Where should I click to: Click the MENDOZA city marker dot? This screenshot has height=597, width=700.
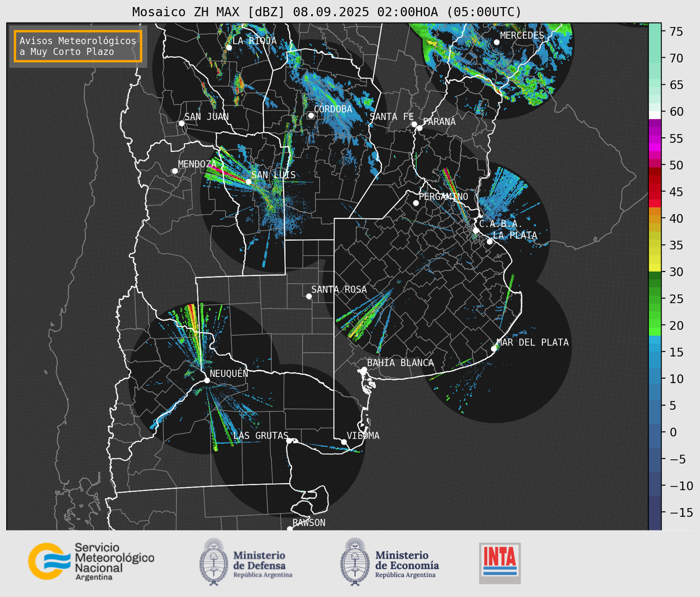[x=175, y=171]
